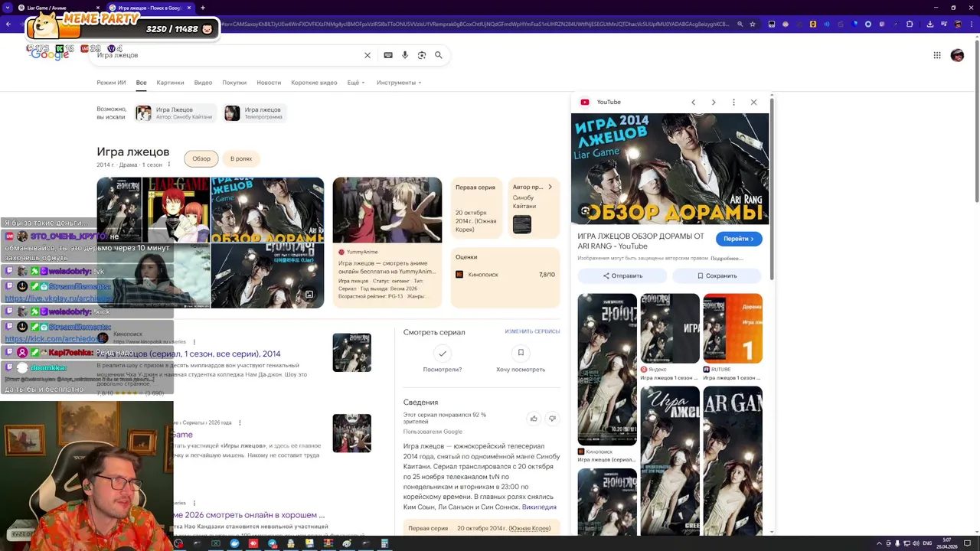Expand the 'Инструменты' dropdown

pyautogui.click(x=399, y=83)
